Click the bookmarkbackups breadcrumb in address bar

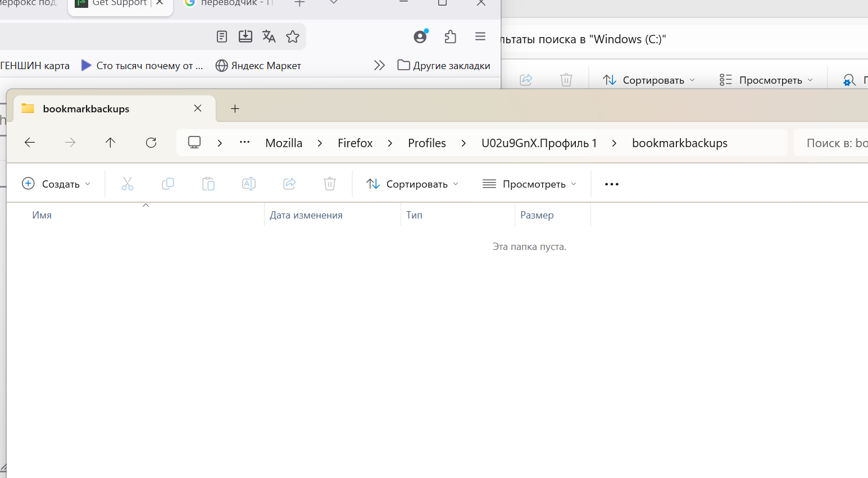pyautogui.click(x=680, y=143)
